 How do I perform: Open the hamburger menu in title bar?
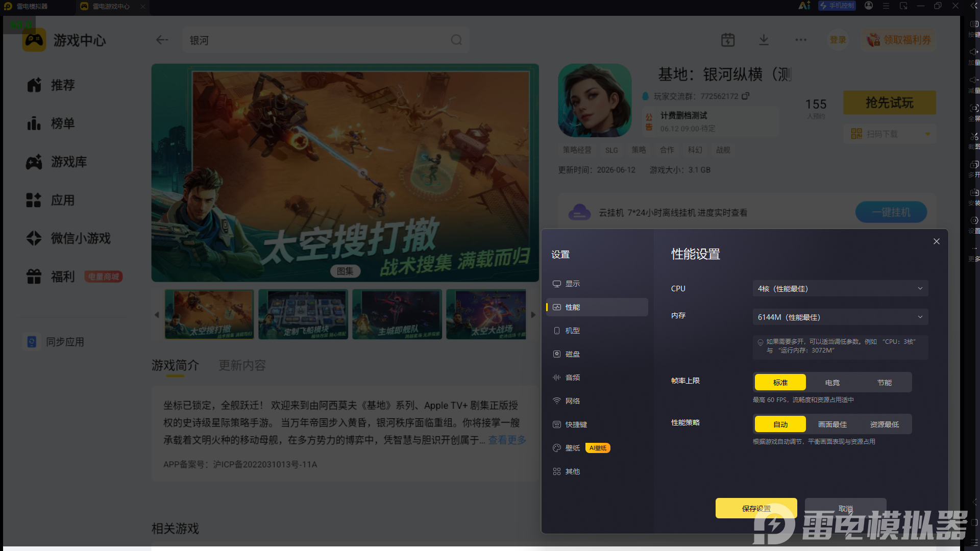[886, 6]
